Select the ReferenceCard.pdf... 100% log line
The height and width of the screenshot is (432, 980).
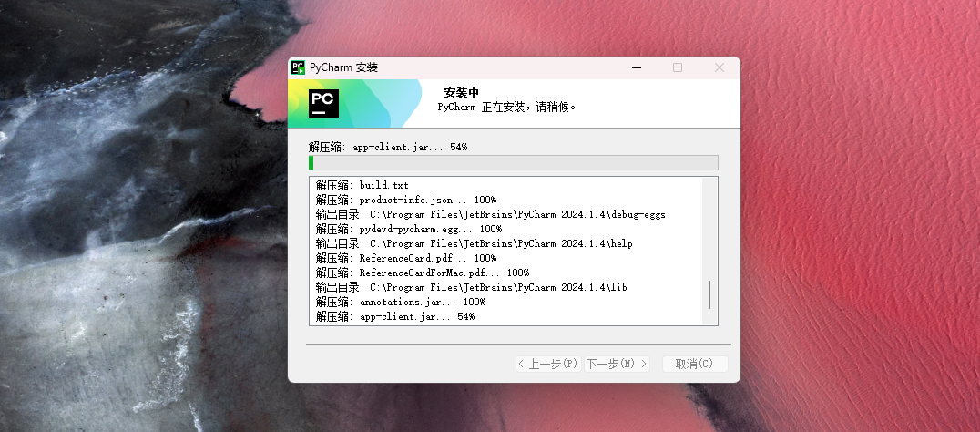point(406,258)
